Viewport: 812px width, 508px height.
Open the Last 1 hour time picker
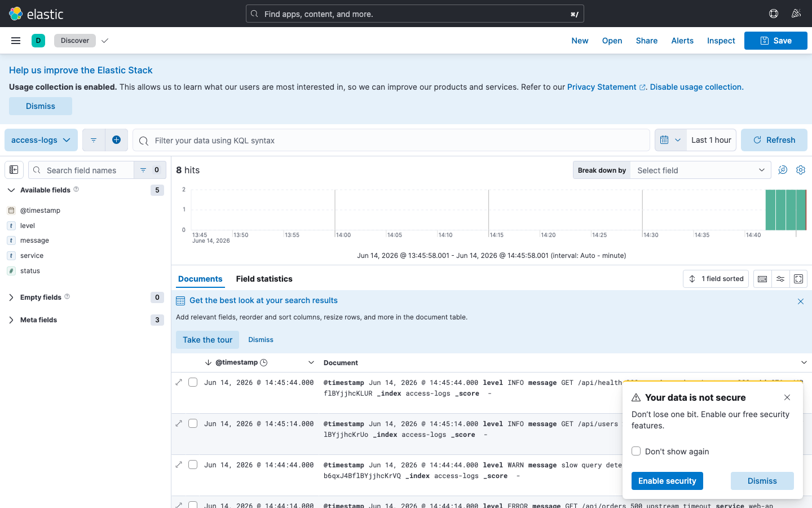click(711, 140)
